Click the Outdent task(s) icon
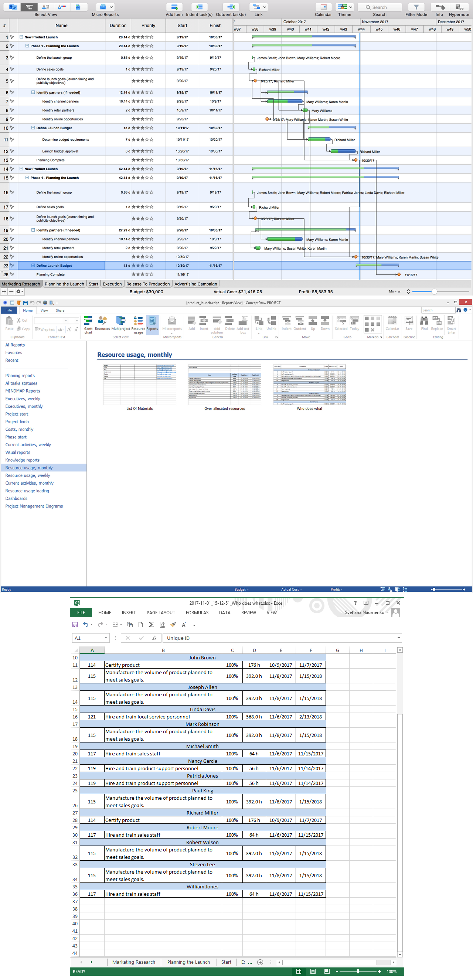The height and width of the screenshot is (980, 473). 231,7
